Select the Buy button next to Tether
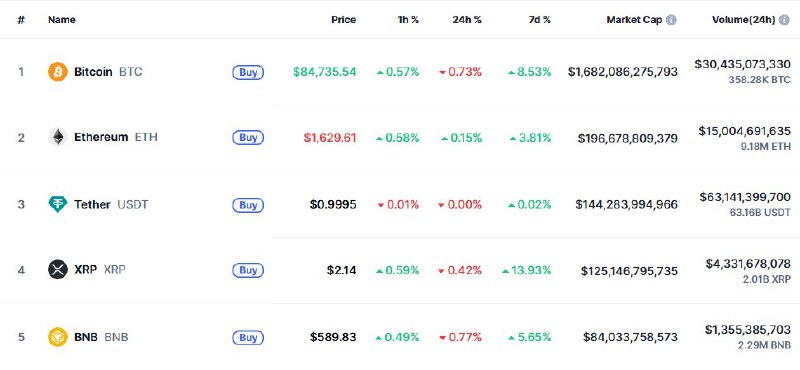Screen dimensions: 800x370 (248, 205)
